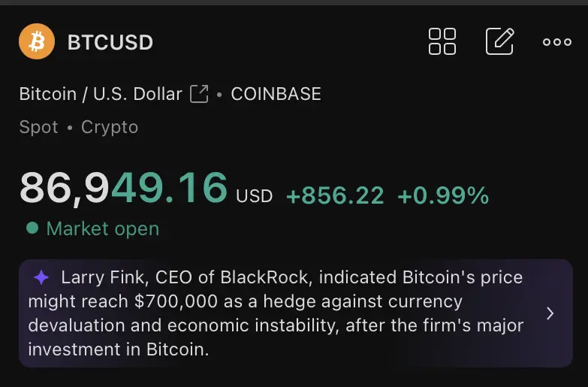Expand news summary with right chevron

tap(550, 313)
